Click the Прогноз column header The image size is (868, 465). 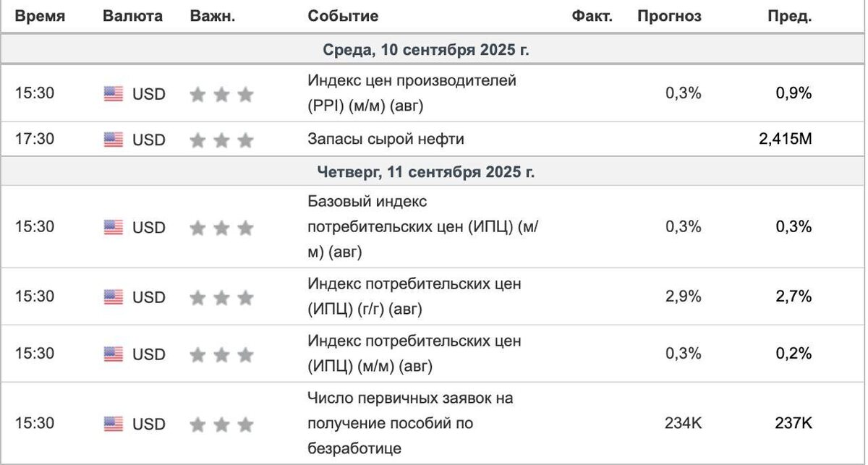tap(669, 17)
